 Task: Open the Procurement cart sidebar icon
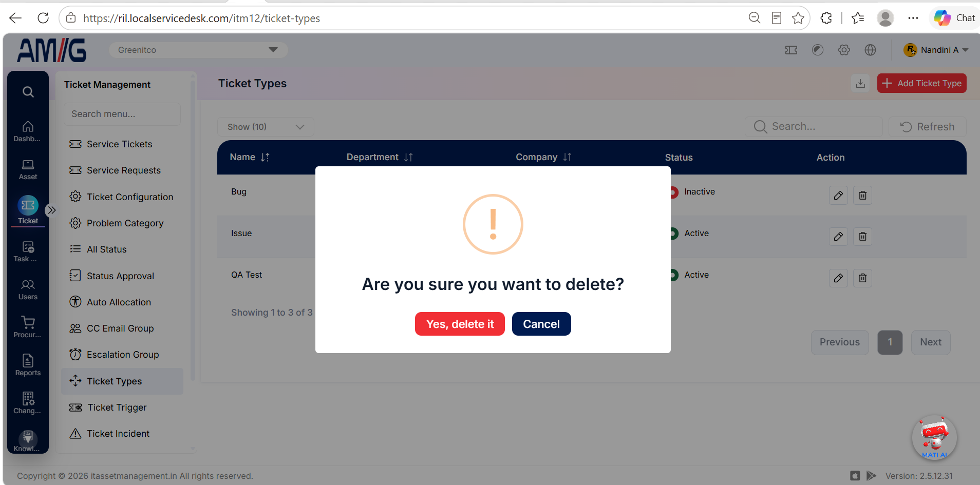pyautogui.click(x=28, y=327)
